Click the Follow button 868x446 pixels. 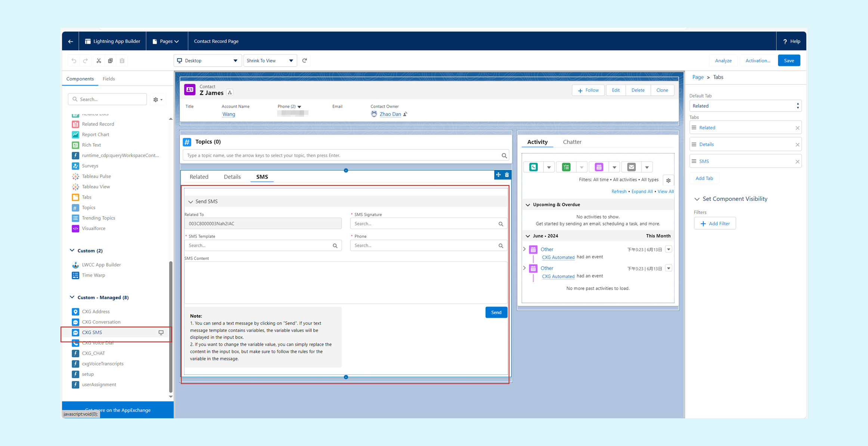(588, 90)
